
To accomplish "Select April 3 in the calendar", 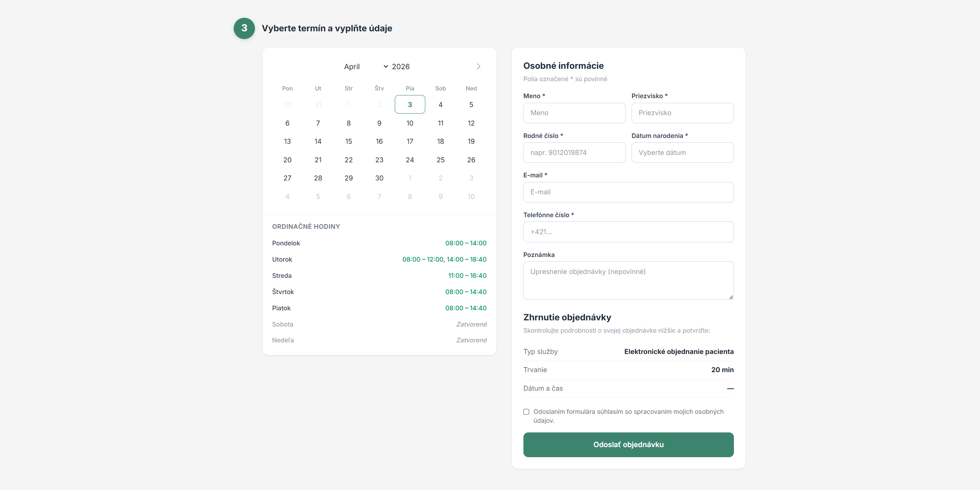I will click(410, 105).
